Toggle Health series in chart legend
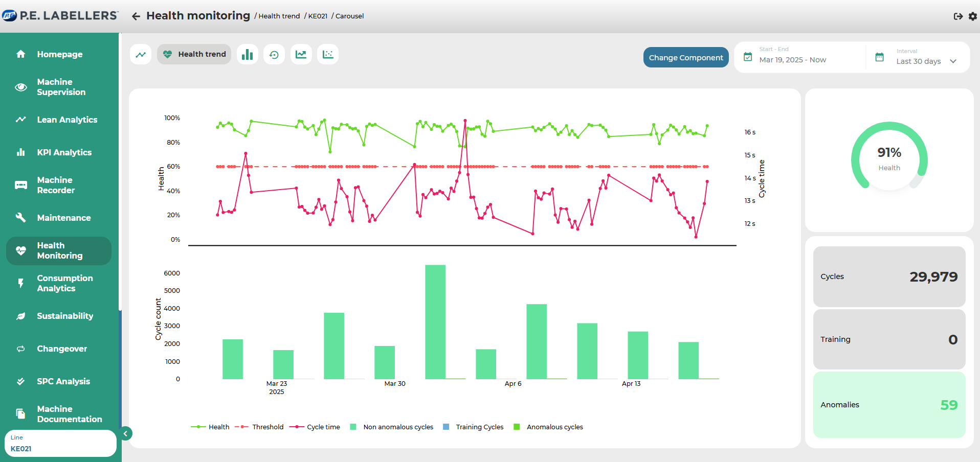Viewport: 980px width, 462px height. point(218,427)
